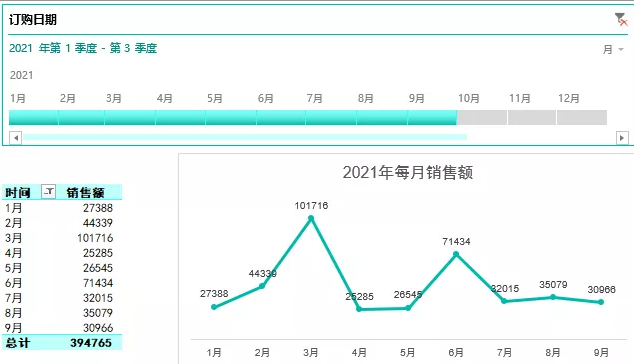Click the timeline left scroll arrow
The image size is (634, 364).
[15, 138]
